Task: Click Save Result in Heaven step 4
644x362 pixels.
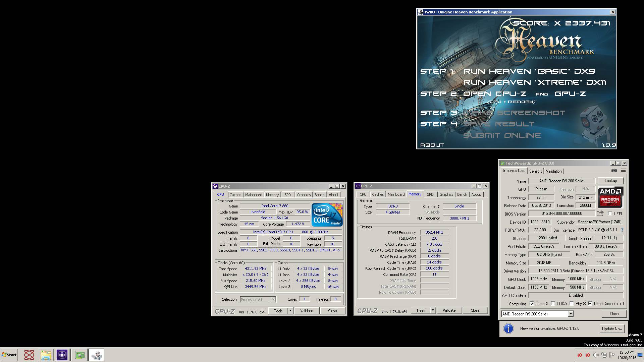Action: point(499,124)
